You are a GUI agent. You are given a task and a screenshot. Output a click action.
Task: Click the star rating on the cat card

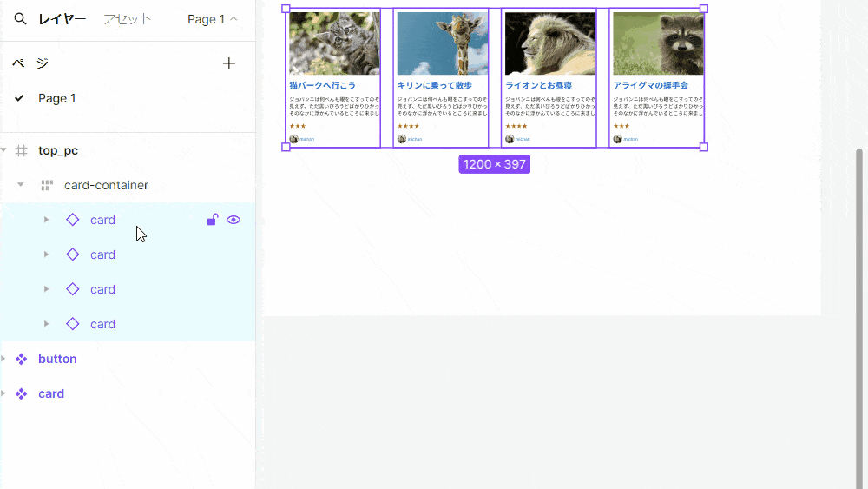click(297, 126)
